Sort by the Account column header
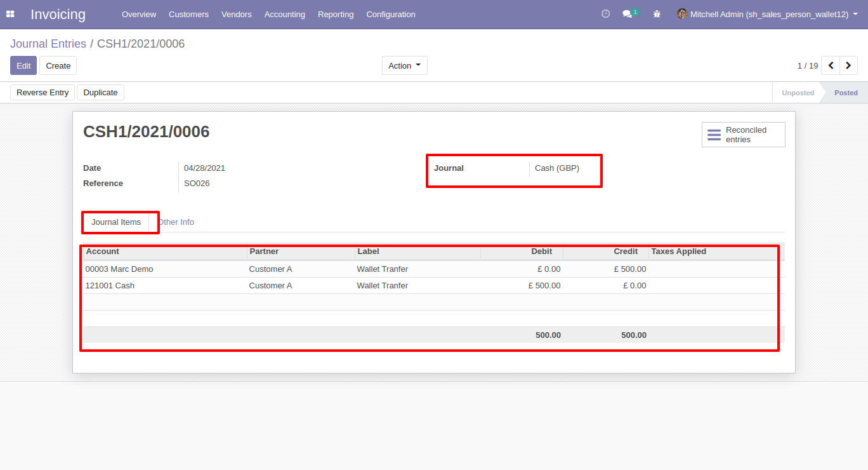 tap(164, 252)
